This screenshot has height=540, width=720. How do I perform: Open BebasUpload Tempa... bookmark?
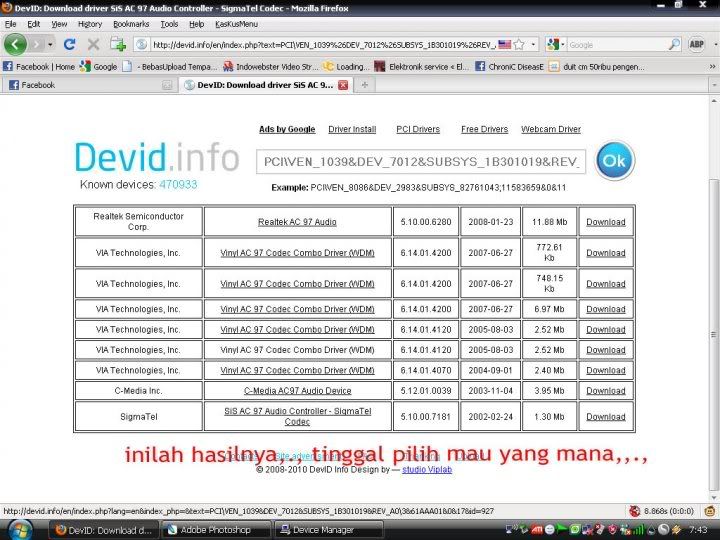170,67
